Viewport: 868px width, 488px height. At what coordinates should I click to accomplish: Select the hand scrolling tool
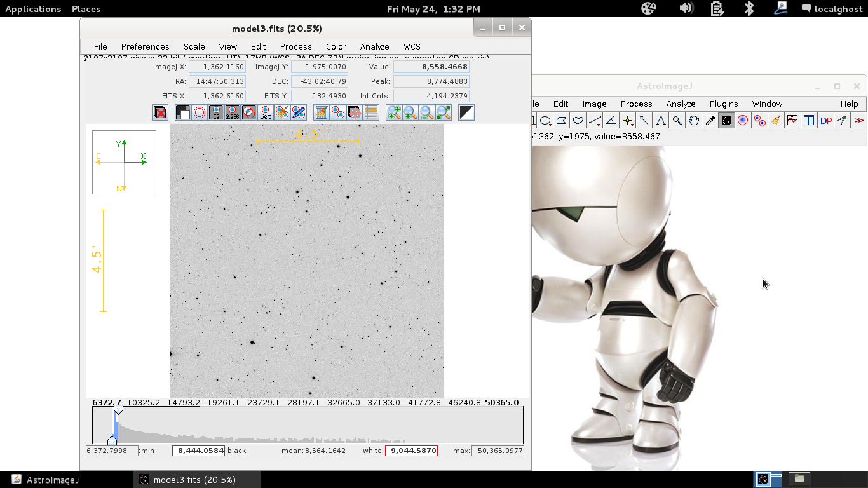(694, 121)
